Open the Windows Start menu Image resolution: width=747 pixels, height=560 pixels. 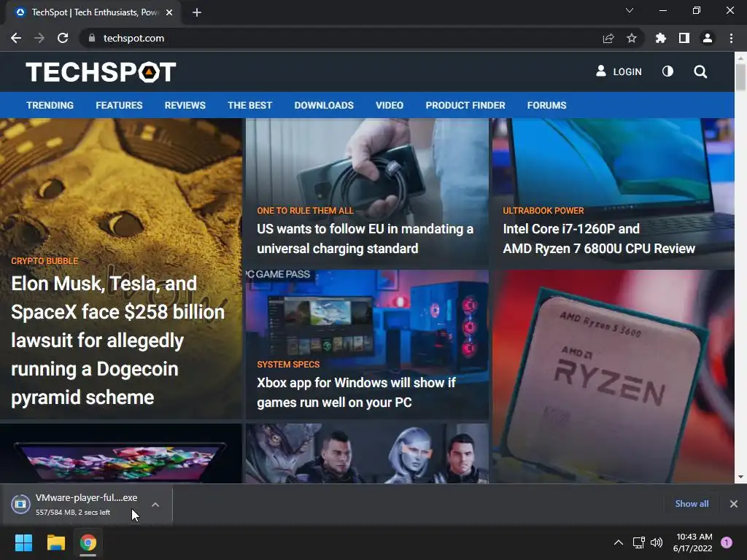click(x=23, y=542)
